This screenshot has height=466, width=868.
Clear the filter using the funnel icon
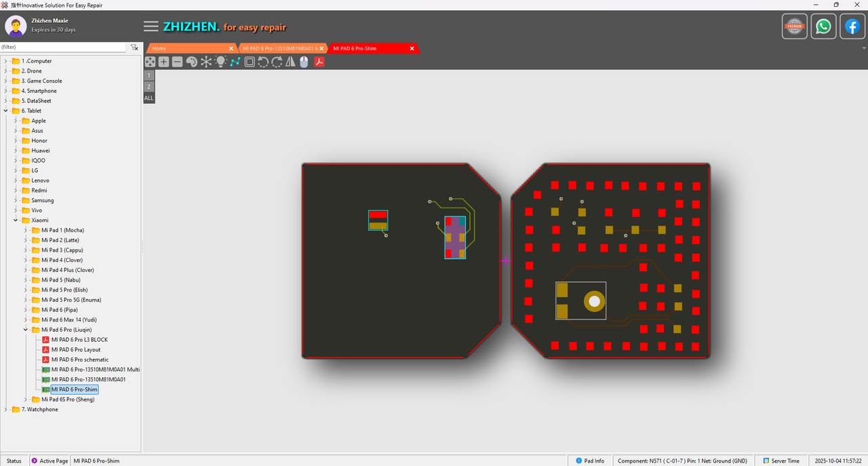(x=134, y=47)
